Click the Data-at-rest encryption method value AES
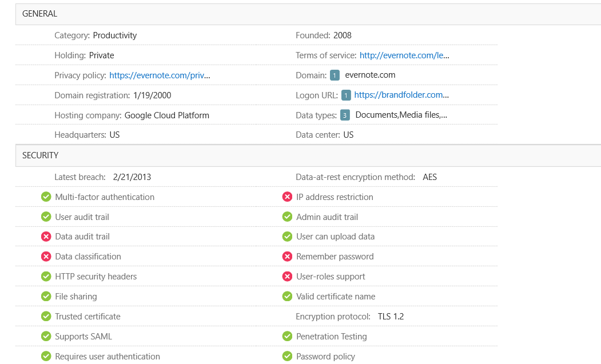The image size is (601, 364). (x=429, y=177)
